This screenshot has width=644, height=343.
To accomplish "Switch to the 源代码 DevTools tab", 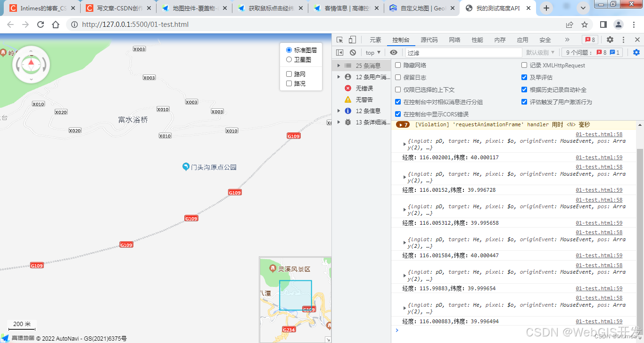I will (x=429, y=40).
